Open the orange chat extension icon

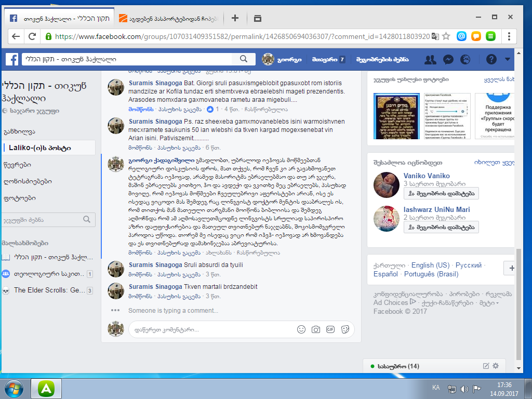tap(476, 36)
